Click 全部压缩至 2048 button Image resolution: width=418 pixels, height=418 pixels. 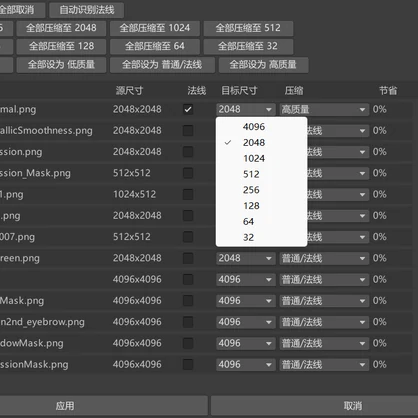61,28
